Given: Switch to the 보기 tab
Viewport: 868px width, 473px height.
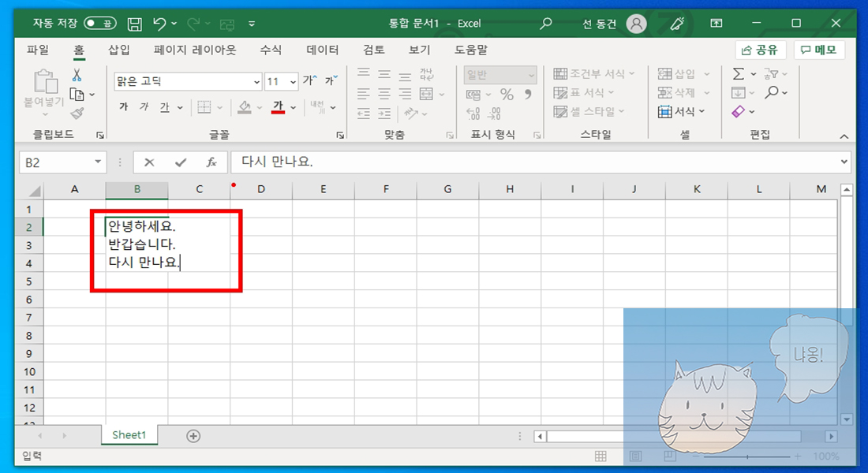Looking at the screenshot, I should click(x=419, y=50).
